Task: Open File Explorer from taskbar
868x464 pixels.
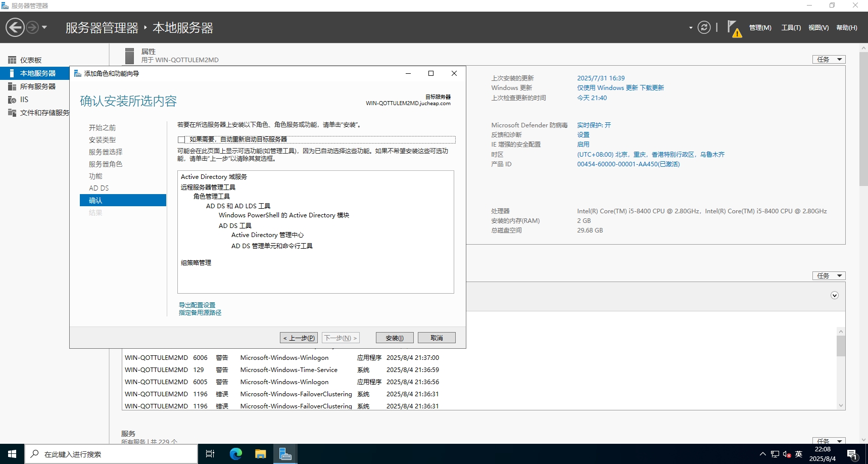Action: click(260, 454)
